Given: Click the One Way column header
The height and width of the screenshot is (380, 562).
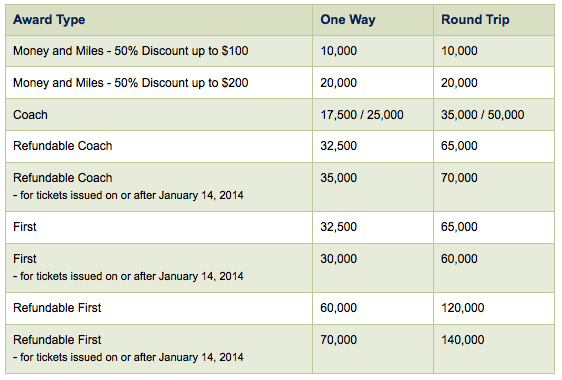Looking at the screenshot, I should [348, 20].
